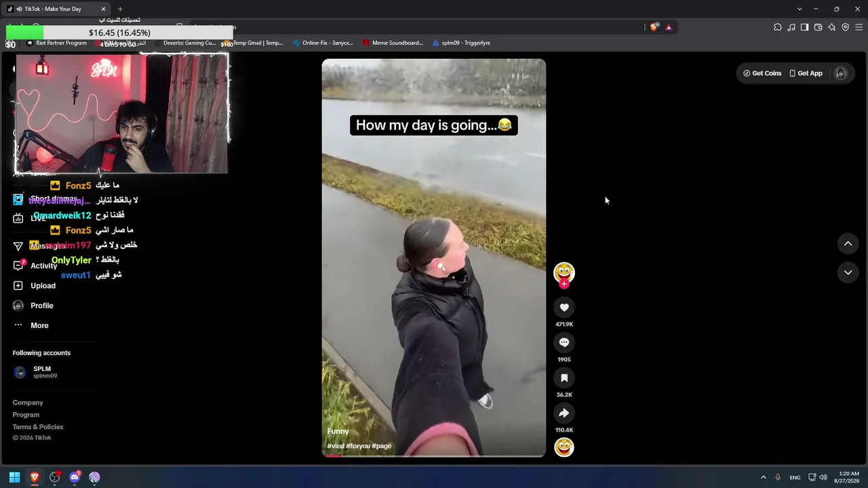Like the video with the heart icon
868x488 pixels.
pos(564,308)
